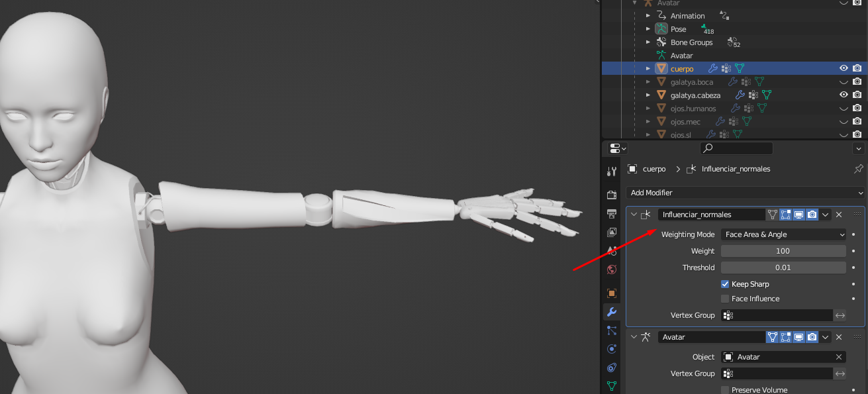Click the Avatar object picker field
The height and width of the screenshot is (394, 868).
pyautogui.click(x=783, y=357)
